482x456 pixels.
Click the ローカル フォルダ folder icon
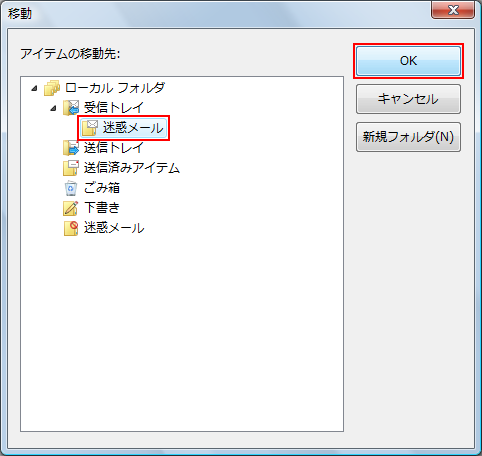(x=52, y=88)
